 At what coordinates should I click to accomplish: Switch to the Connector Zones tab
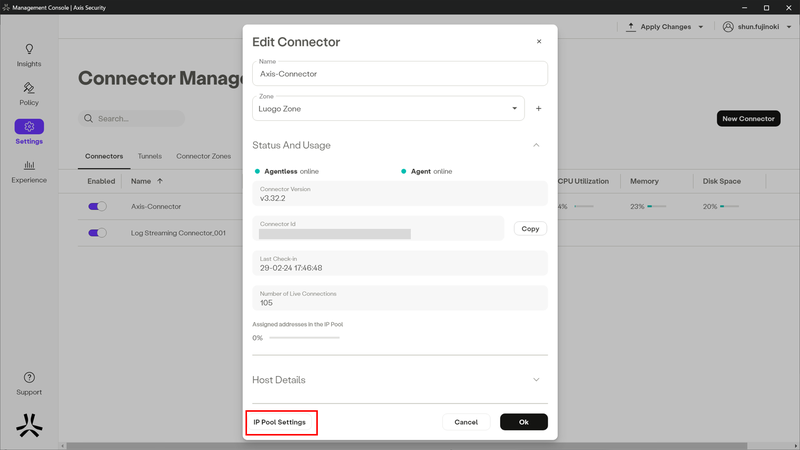[x=204, y=156]
